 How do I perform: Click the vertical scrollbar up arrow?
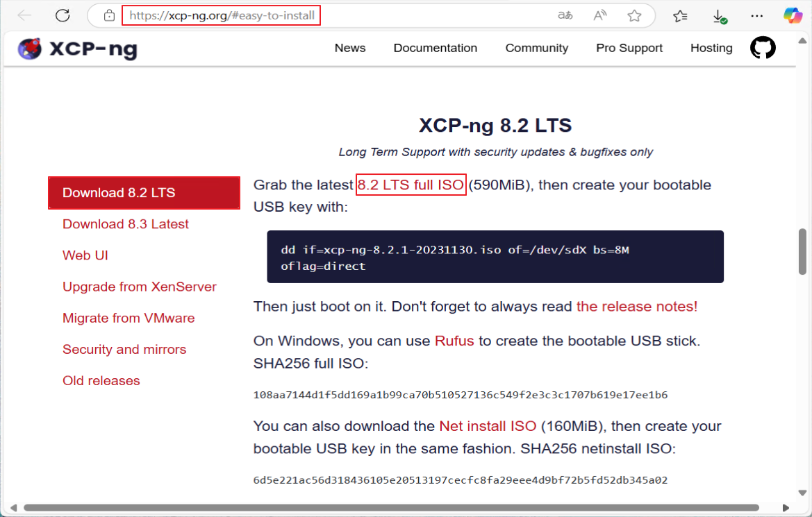click(802, 40)
